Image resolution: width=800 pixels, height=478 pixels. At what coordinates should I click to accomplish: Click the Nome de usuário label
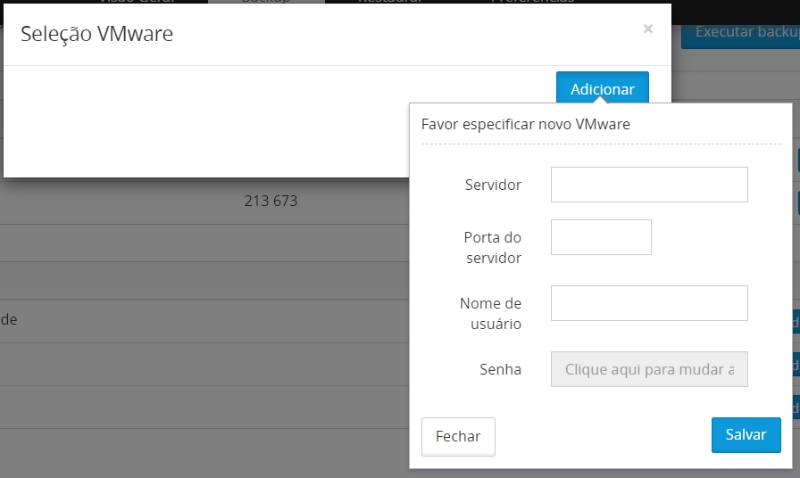[490, 313]
